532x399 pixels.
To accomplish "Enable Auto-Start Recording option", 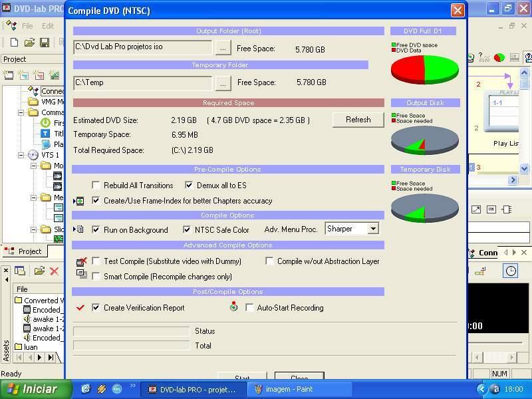I will click(250, 308).
